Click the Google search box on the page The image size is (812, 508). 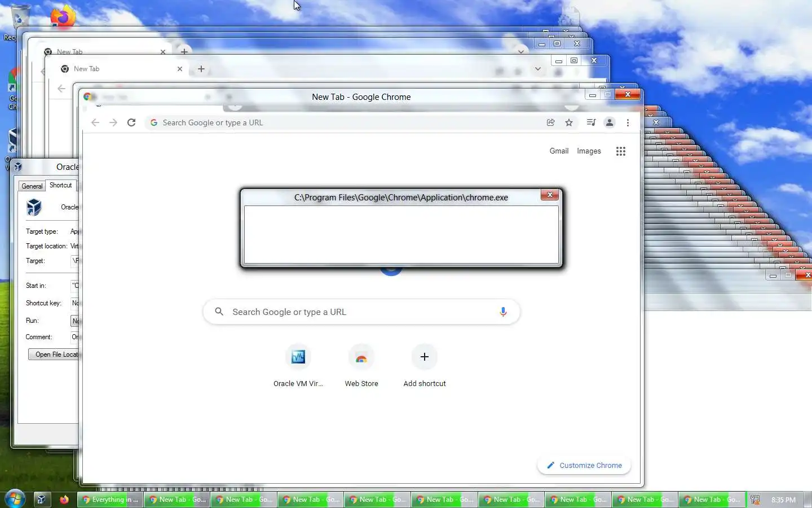tap(361, 312)
